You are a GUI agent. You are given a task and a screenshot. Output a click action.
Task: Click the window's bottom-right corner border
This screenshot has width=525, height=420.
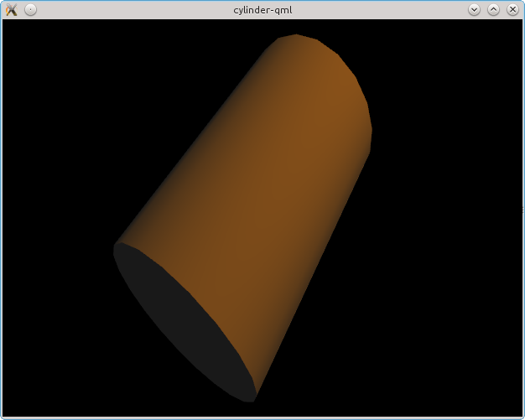(x=522, y=417)
